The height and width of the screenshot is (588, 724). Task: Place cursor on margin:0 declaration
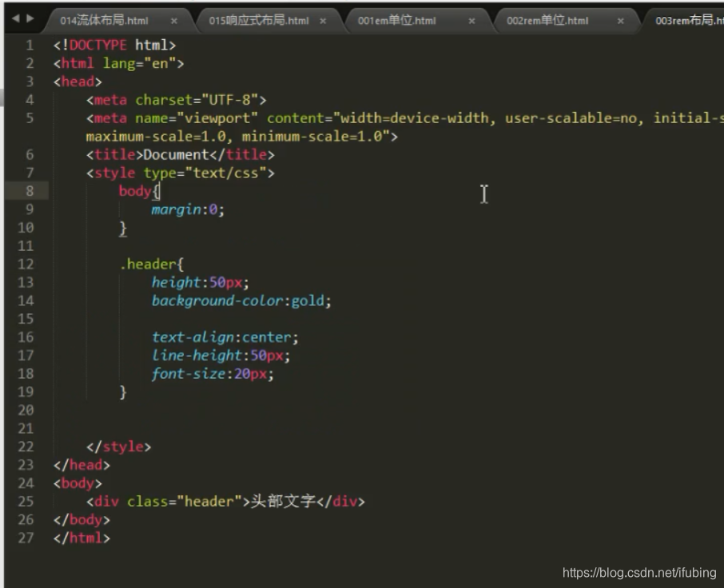pyautogui.click(x=188, y=209)
